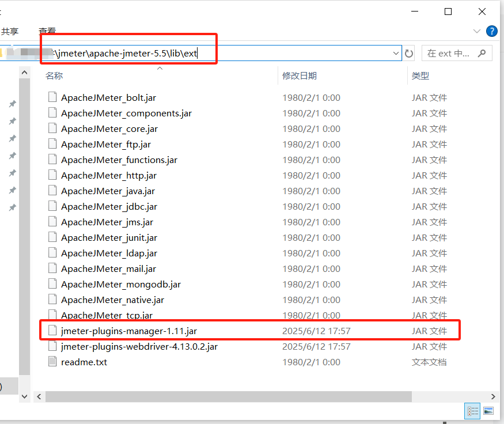Collapse the ribbon using the chevron near Help
Screen dimensions: 504x424
476,31
